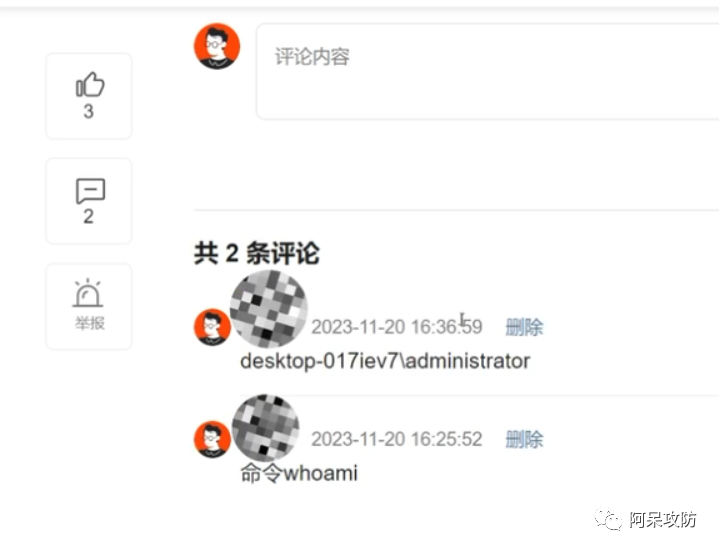Screen dimensions: 719x551
Task: Click the alarm siren report icon
Action: (88, 292)
